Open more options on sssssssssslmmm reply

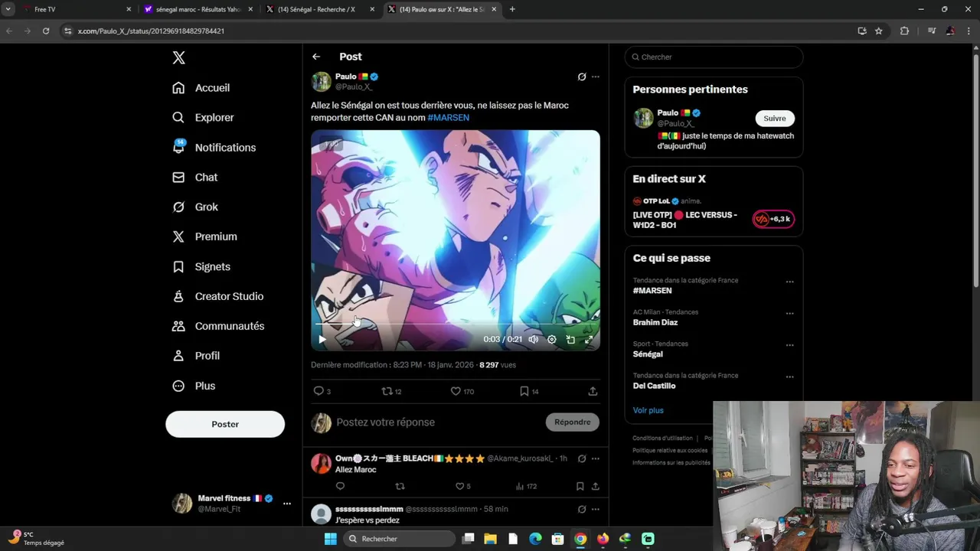[596, 509]
